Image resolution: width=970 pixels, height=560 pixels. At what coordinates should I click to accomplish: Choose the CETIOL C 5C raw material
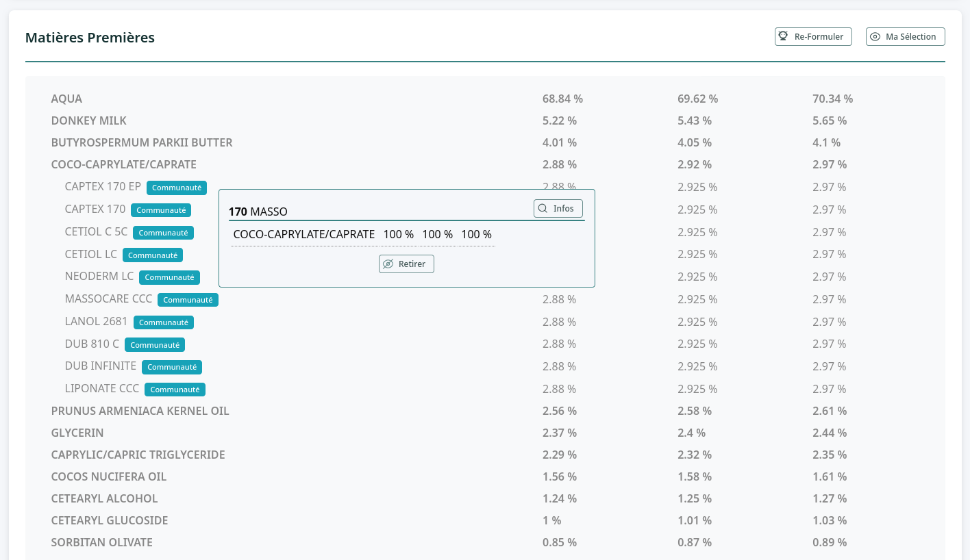click(x=96, y=231)
